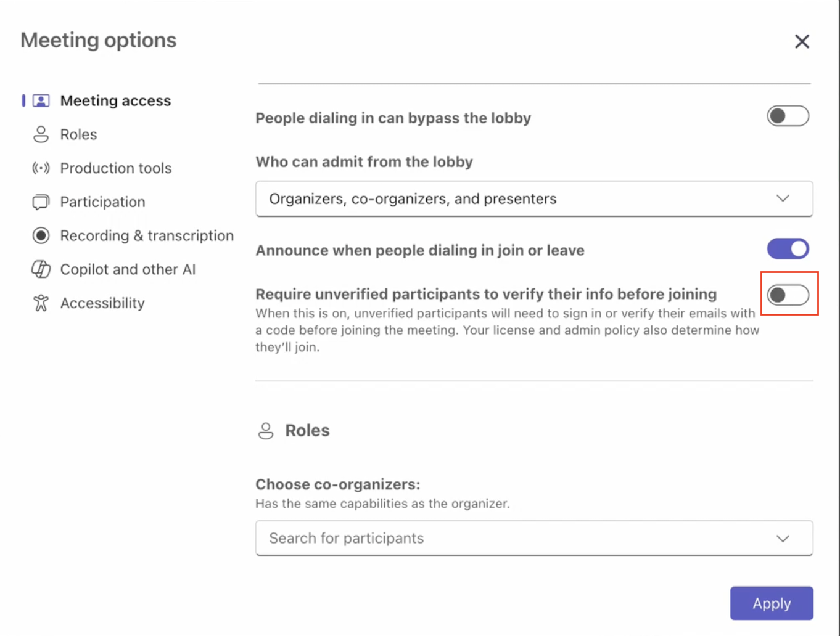Close the Meeting options dialog
This screenshot has width=840, height=636.
801,41
